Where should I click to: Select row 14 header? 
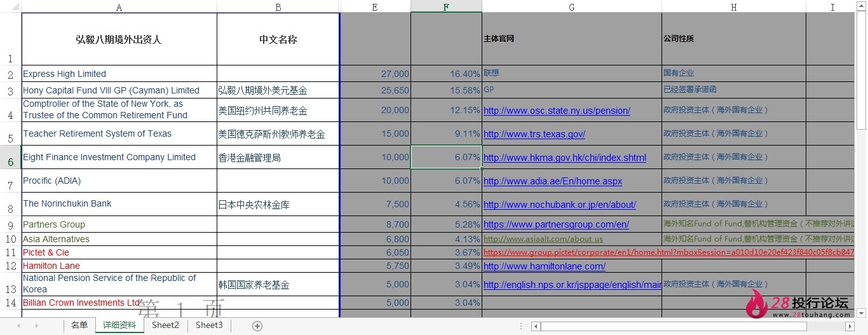[x=11, y=303]
